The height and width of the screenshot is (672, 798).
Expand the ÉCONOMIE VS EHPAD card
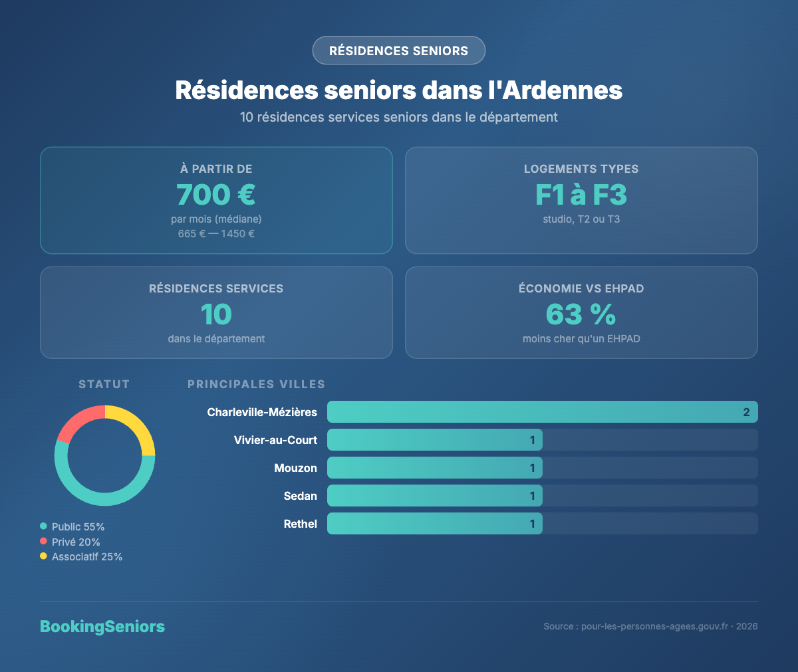(581, 312)
